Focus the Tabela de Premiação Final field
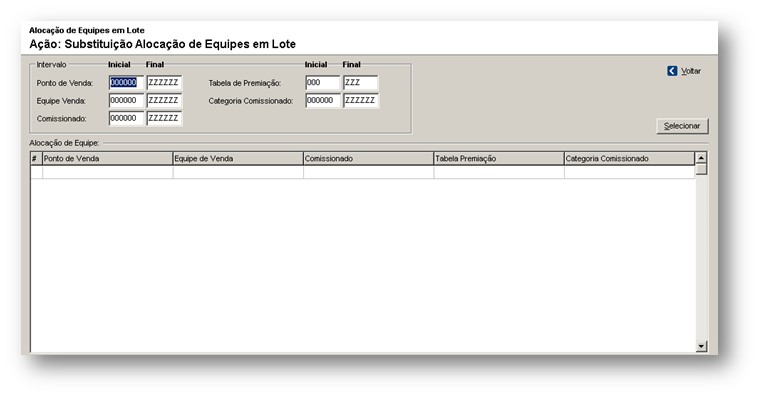This screenshot has width=760, height=397. [x=360, y=83]
